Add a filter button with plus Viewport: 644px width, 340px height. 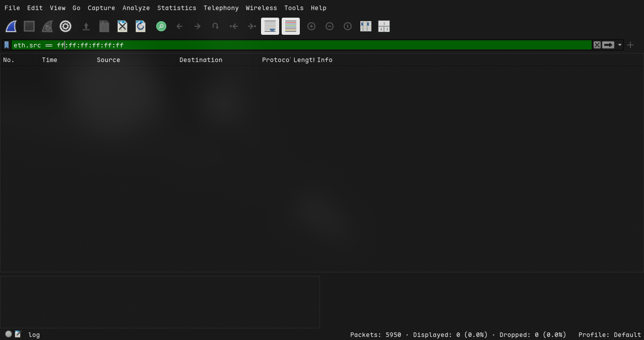tap(630, 45)
